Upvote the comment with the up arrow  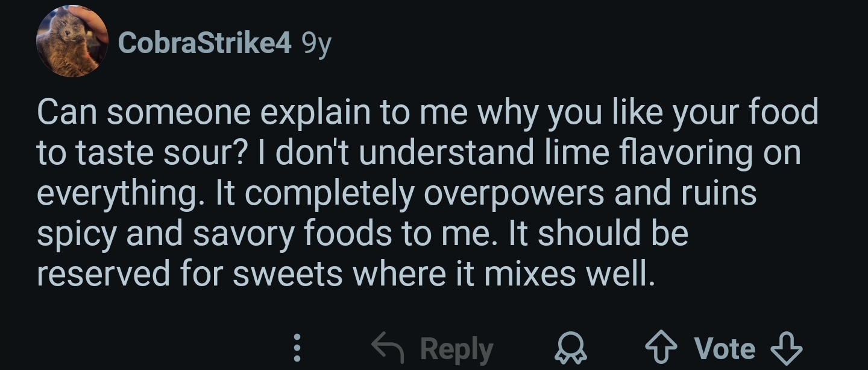click(x=659, y=349)
